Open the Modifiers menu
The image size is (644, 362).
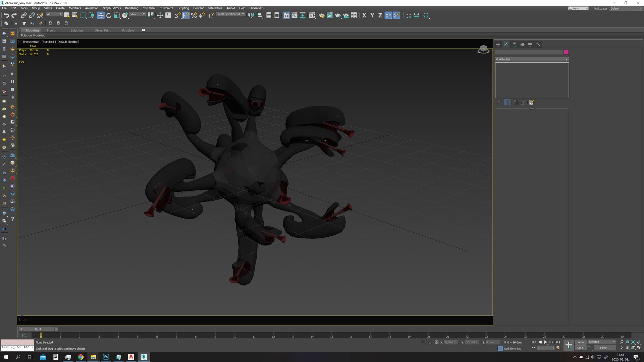pos(75,8)
